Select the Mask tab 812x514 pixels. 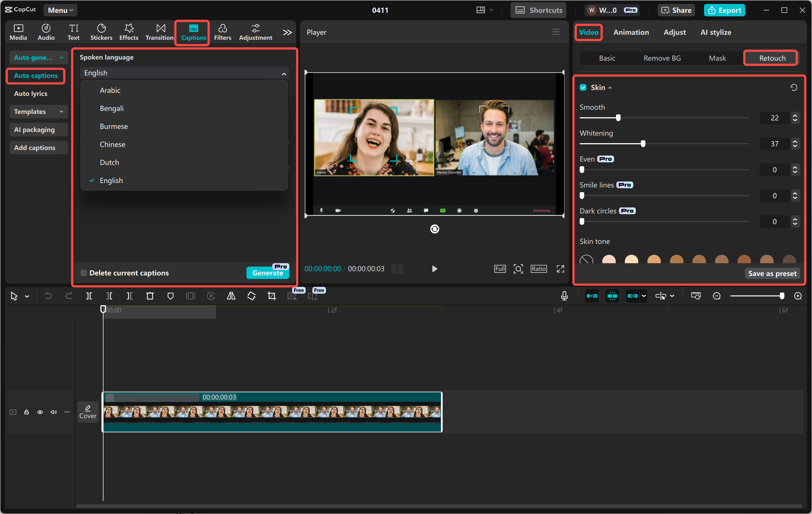point(717,58)
